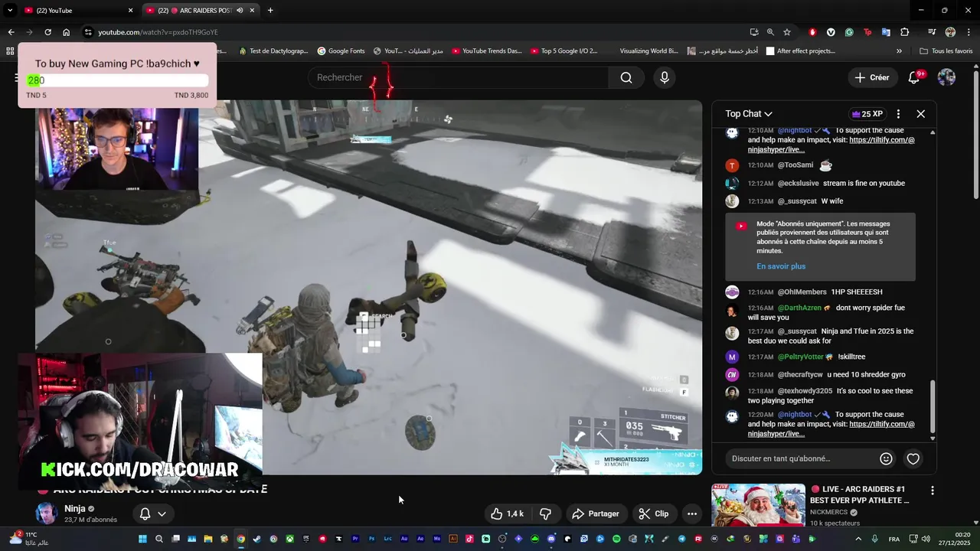This screenshot has width=980, height=551.
Task: Open the NICKMERCS live video thumbnail
Action: [758, 505]
